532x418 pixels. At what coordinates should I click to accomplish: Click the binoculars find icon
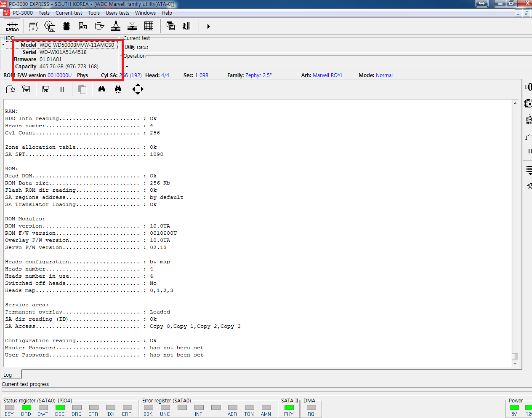[x=101, y=89]
